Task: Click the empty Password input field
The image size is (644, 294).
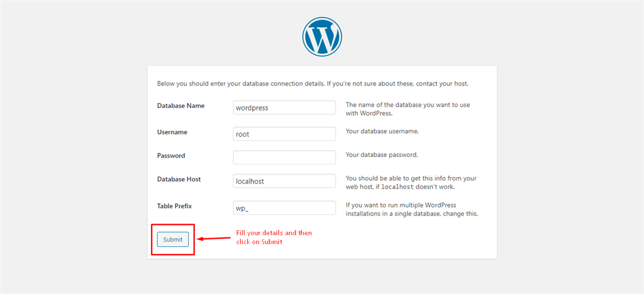Action: (x=284, y=158)
